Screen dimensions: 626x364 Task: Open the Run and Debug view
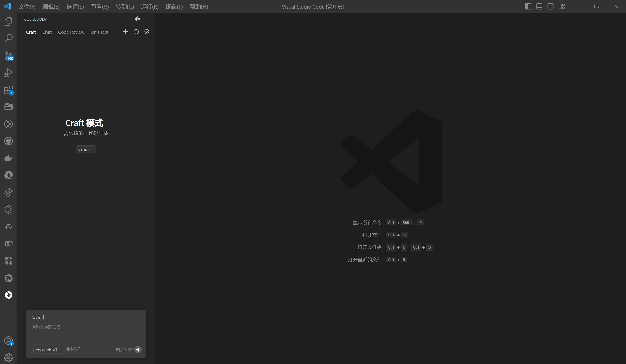click(x=9, y=73)
